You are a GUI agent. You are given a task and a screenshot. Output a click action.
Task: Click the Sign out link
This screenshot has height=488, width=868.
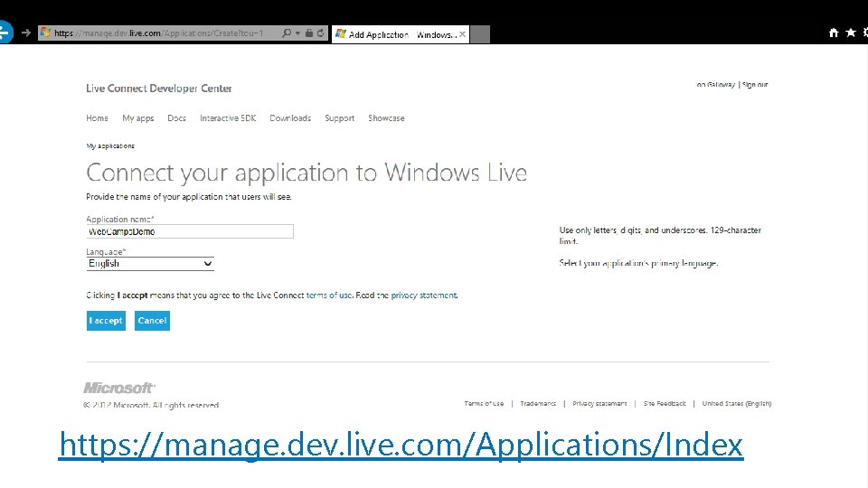click(755, 85)
